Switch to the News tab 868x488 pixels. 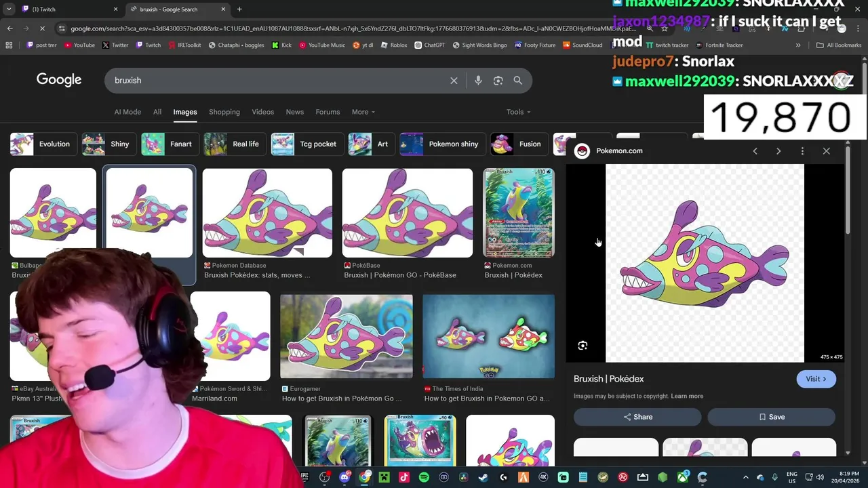(x=294, y=112)
